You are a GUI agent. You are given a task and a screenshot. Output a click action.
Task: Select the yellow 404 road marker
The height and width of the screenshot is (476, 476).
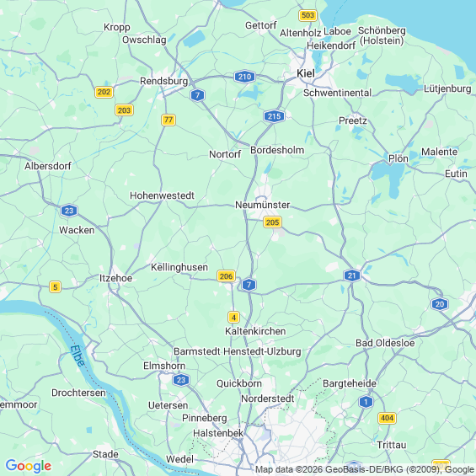pos(387,418)
